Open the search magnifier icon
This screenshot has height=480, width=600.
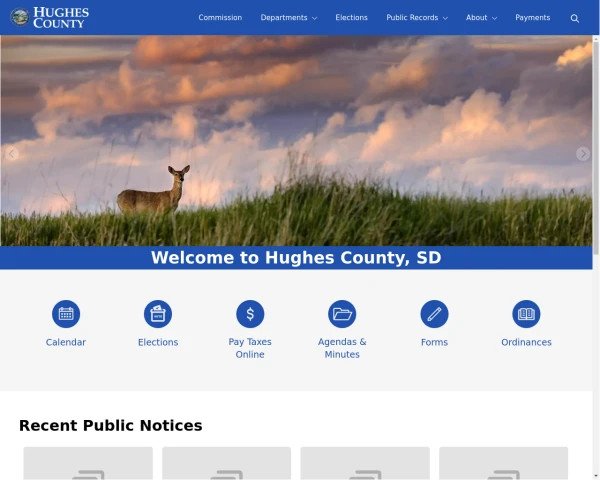(x=574, y=18)
